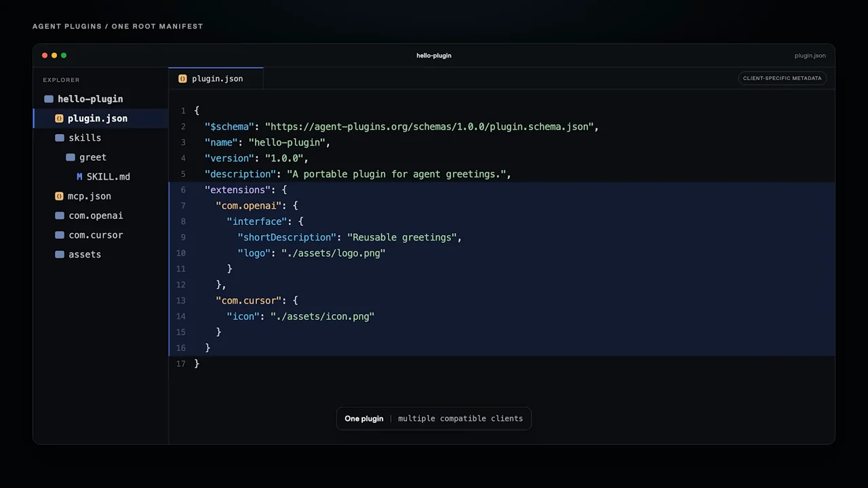Click the "extensions" key on line 6
The image size is (868, 488).
[x=237, y=190]
